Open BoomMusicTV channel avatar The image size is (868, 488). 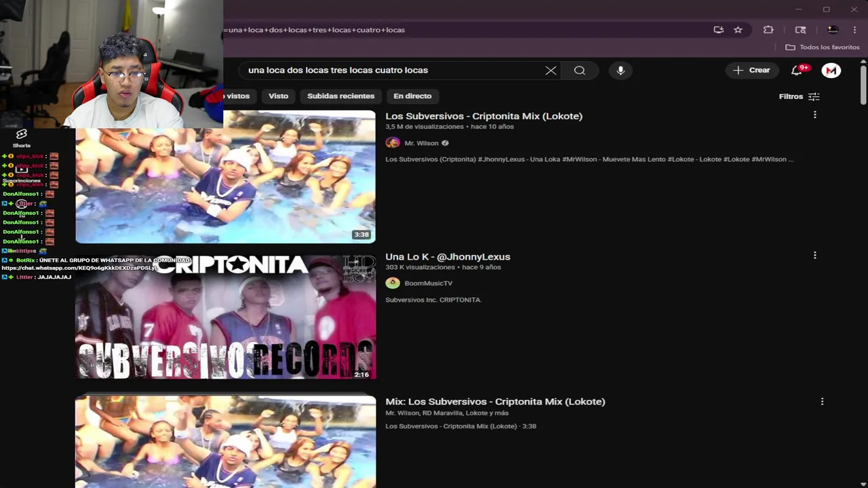tap(393, 283)
